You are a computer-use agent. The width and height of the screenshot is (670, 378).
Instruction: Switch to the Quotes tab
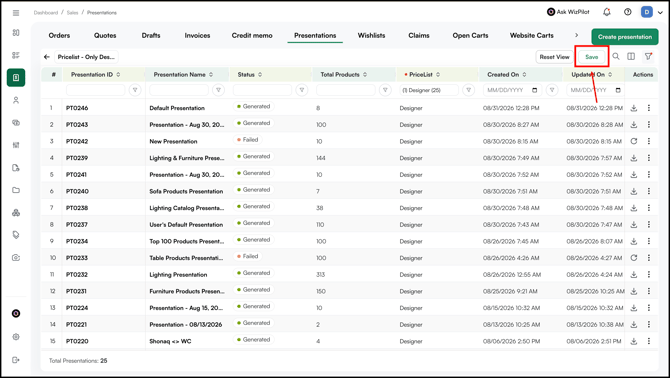pos(105,35)
